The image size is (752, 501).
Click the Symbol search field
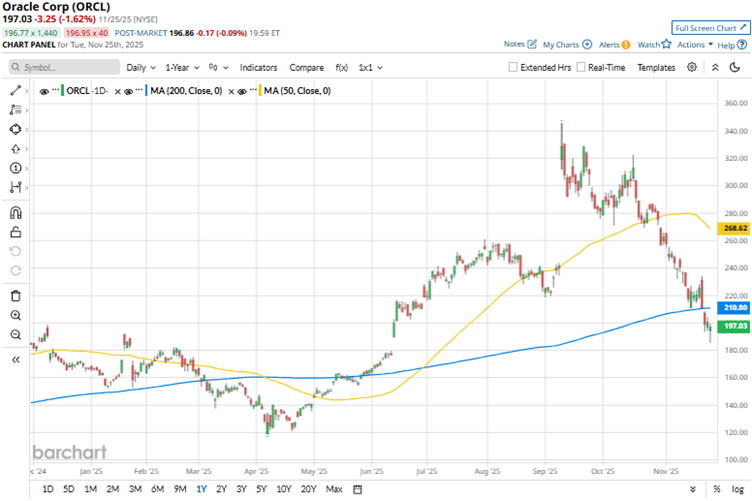point(65,67)
